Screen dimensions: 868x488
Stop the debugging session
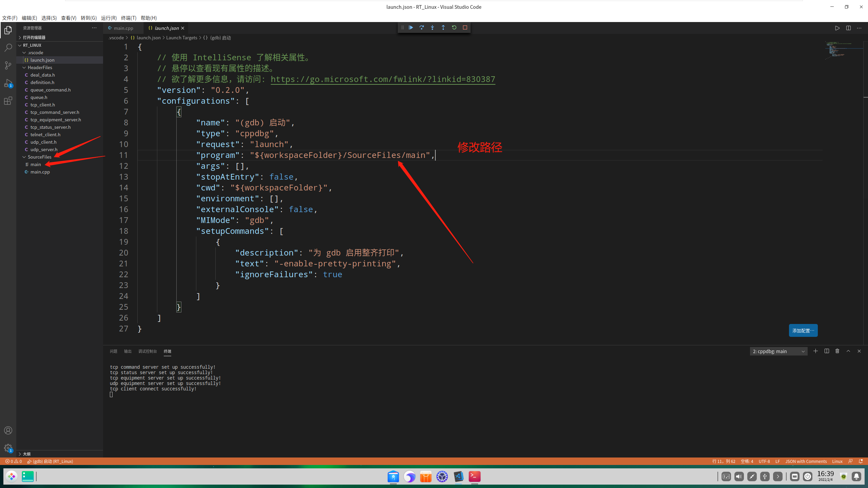[465, 27]
